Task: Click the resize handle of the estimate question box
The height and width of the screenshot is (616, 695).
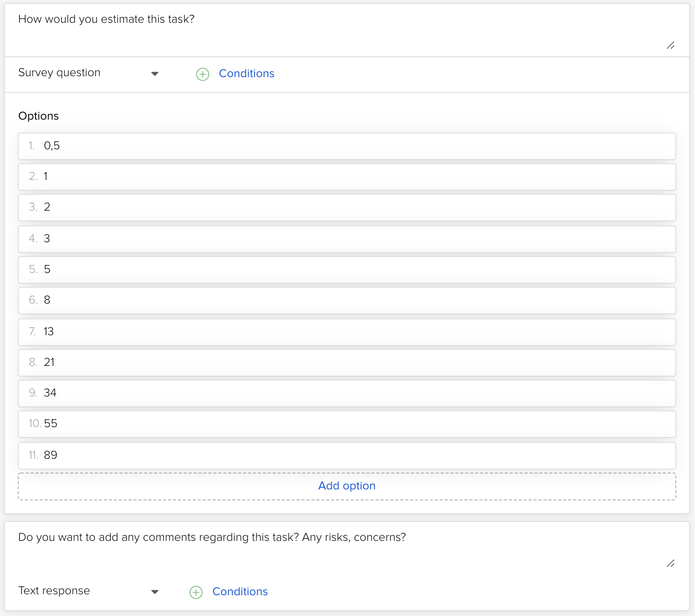Action: pyautogui.click(x=670, y=45)
